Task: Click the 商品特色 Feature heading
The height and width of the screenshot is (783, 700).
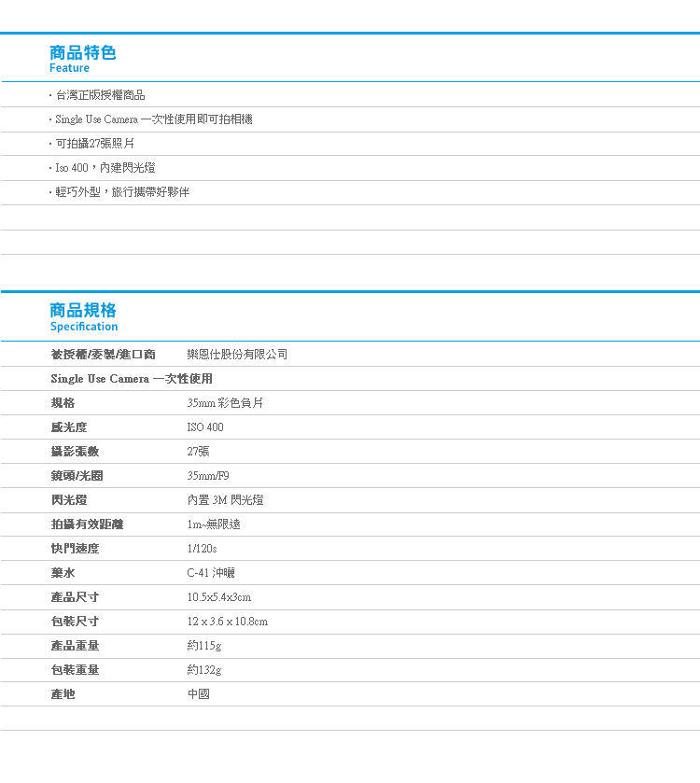Action: (x=82, y=58)
